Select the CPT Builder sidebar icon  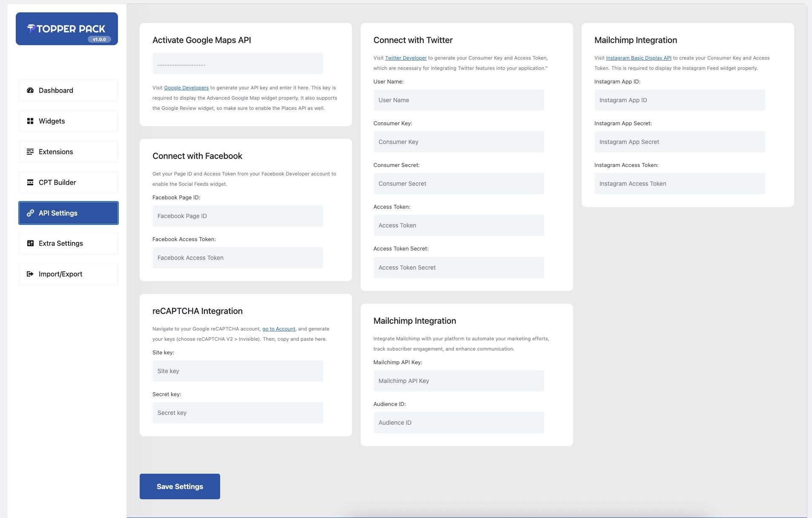[x=30, y=182]
